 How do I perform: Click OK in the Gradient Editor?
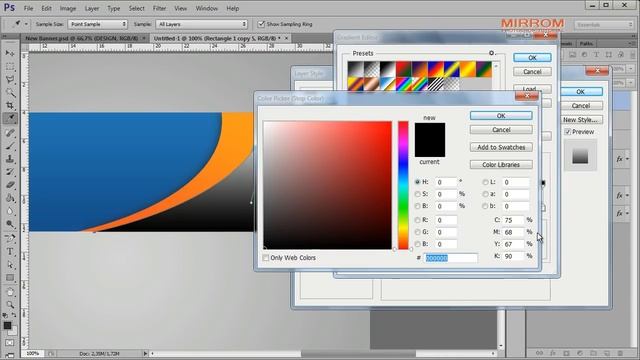tap(532, 58)
